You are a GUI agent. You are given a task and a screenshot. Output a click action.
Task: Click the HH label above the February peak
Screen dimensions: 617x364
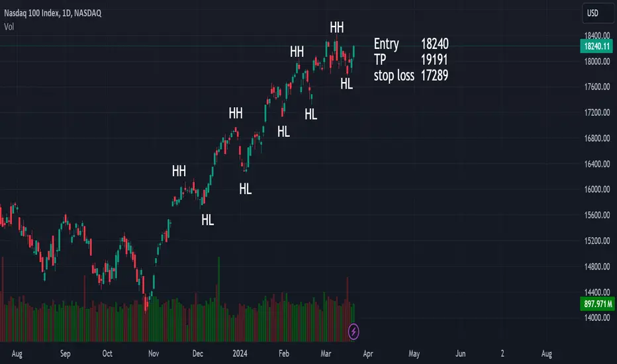[x=297, y=52]
